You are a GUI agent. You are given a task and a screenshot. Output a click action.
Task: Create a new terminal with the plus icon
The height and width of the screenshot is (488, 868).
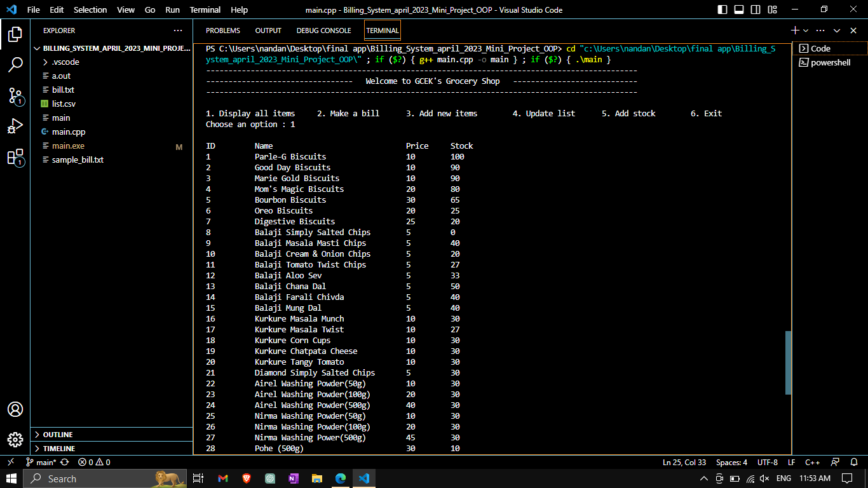pos(794,30)
